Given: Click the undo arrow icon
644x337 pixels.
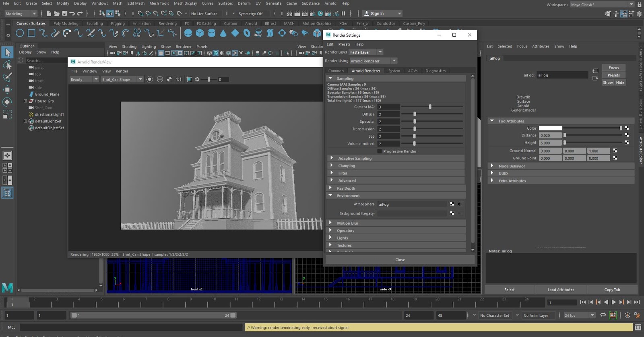Looking at the screenshot, I should tap(72, 14).
